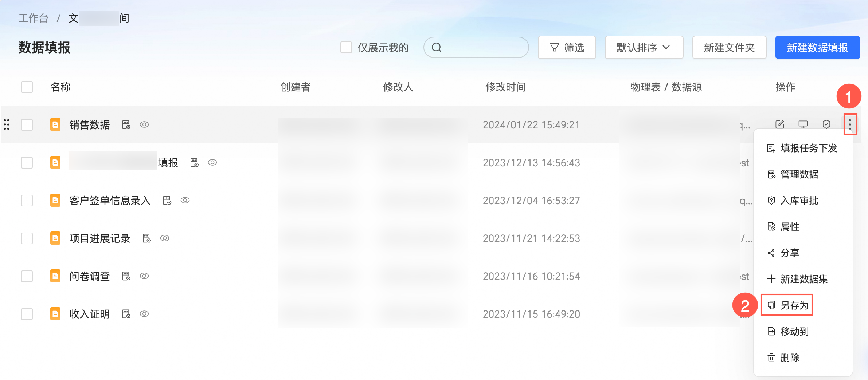Choose 管理数据 from the context menu
This screenshot has width=868, height=380.
tap(802, 174)
